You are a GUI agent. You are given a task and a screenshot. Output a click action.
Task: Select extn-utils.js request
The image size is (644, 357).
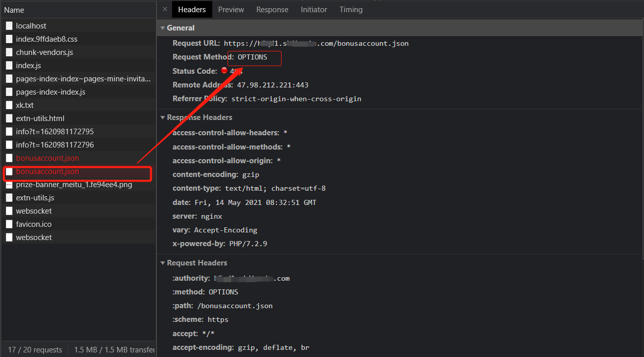78,198
